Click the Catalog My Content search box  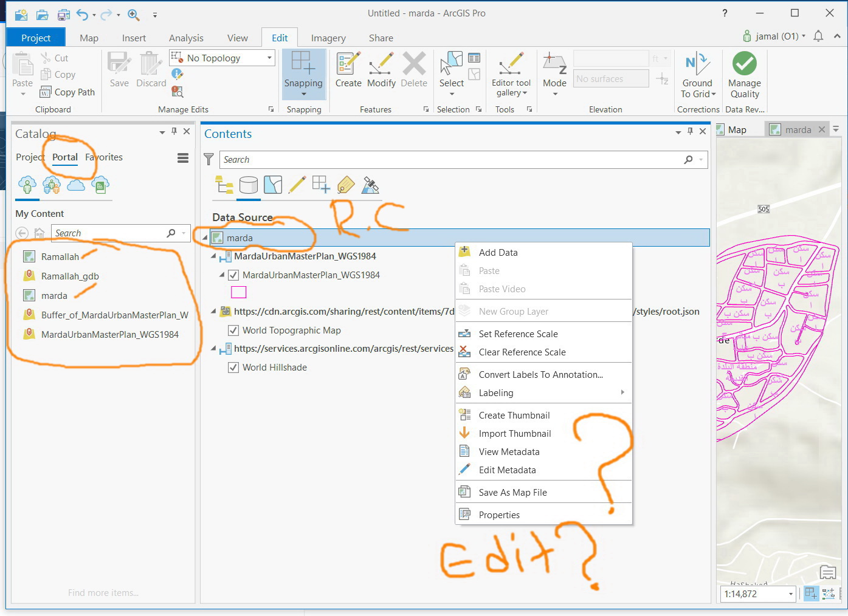[x=120, y=233]
